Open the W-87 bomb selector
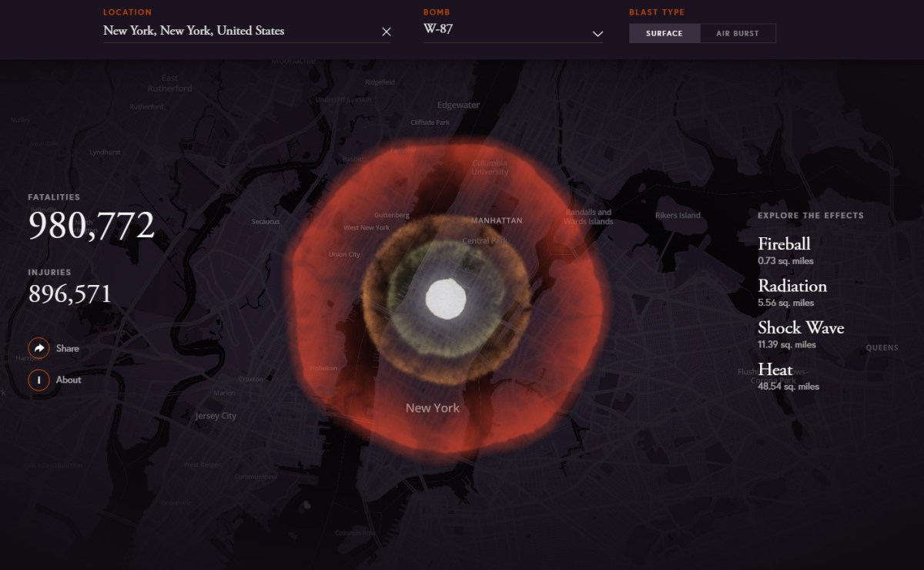Screen dimensions: 924x570 [514, 32]
